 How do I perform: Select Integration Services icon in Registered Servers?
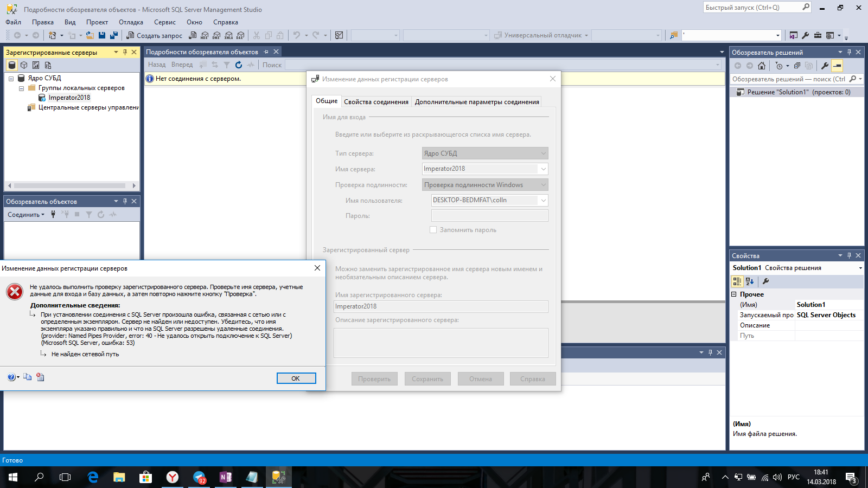[x=48, y=65]
